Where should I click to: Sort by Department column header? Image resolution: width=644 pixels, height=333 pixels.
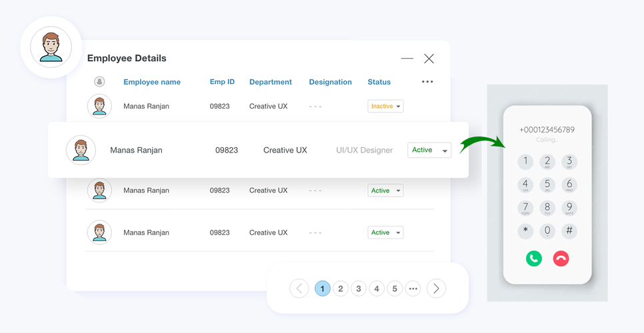pyautogui.click(x=270, y=82)
